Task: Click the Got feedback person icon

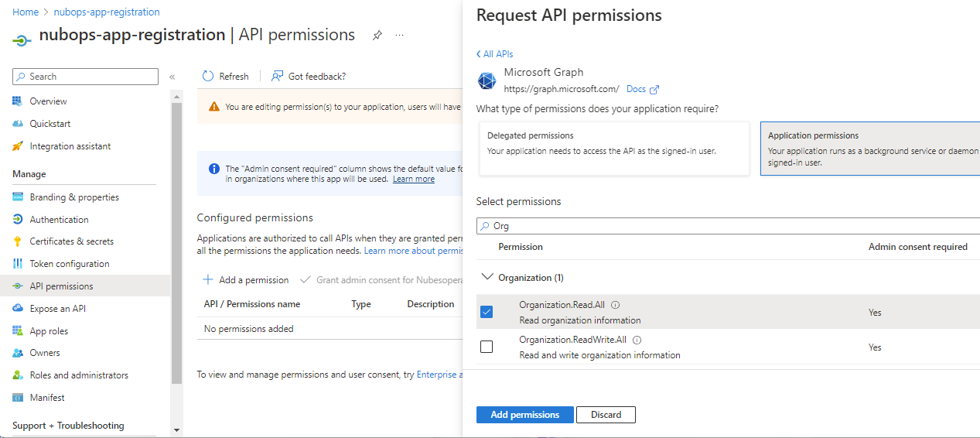Action: click(277, 76)
